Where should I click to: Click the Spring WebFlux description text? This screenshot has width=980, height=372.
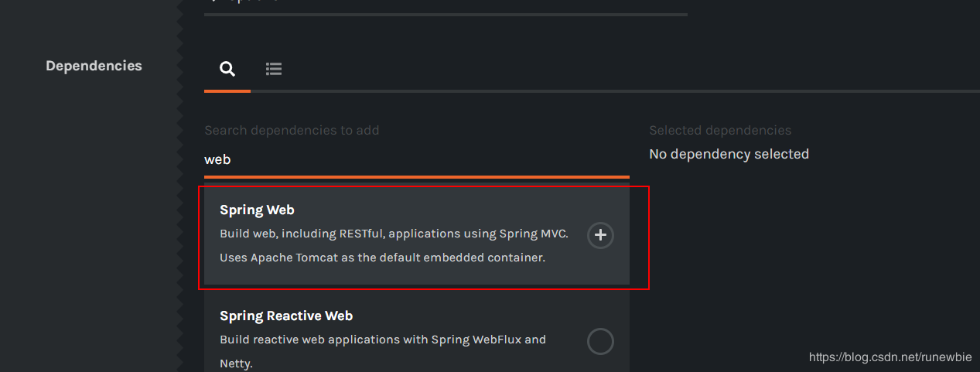[x=383, y=340]
